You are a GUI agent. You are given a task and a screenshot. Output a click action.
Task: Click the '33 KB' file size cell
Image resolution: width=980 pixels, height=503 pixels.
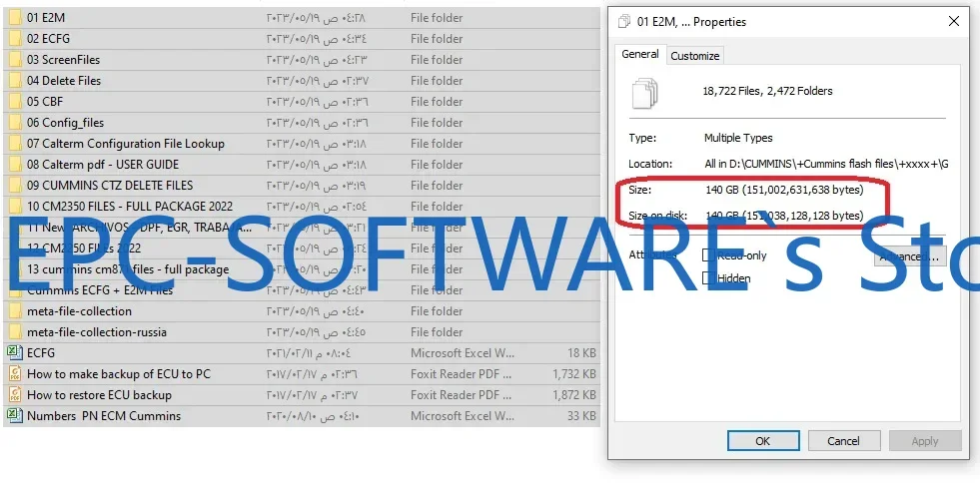[x=581, y=415]
